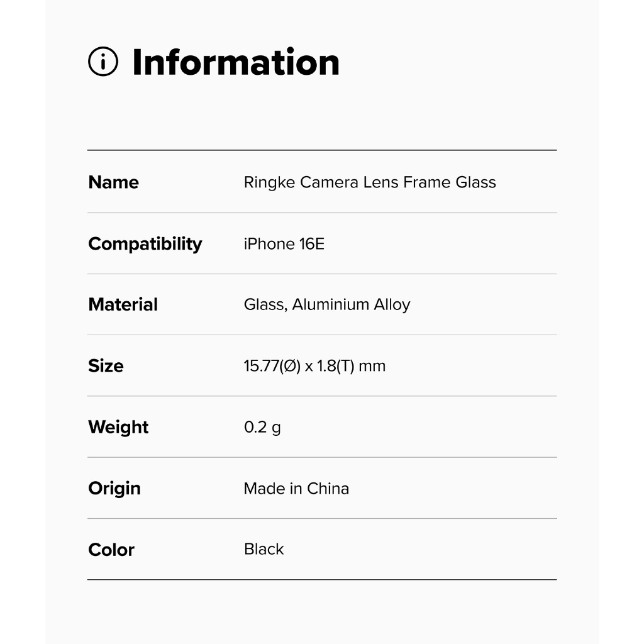Click the Black color value
Viewport: 644px width, 644px height.
(x=264, y=549)
